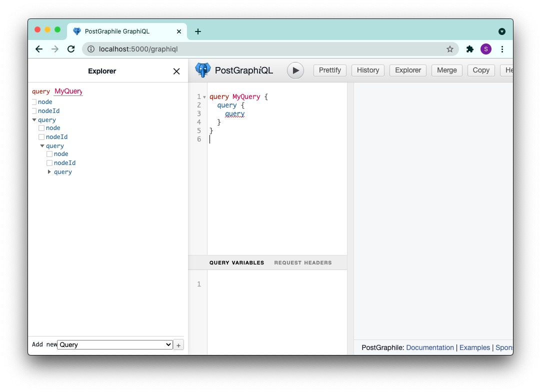Click inside the query variables editor
This screenshot has height=392, width=541.
277,312
